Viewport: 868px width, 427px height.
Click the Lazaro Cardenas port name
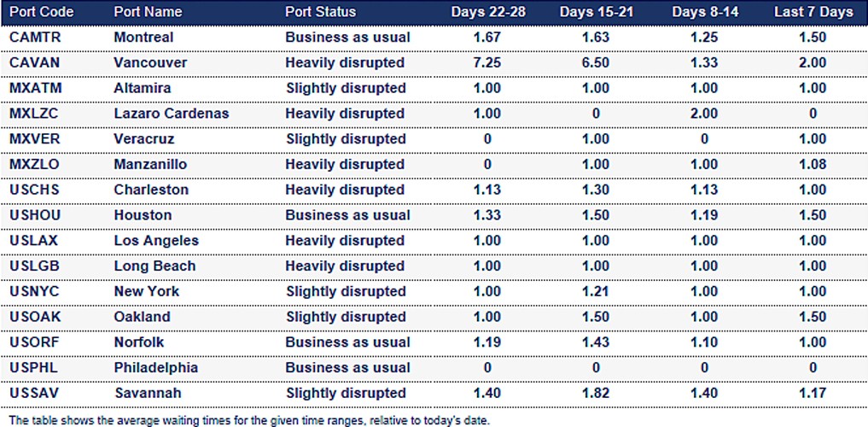click(x=171, y=114)
